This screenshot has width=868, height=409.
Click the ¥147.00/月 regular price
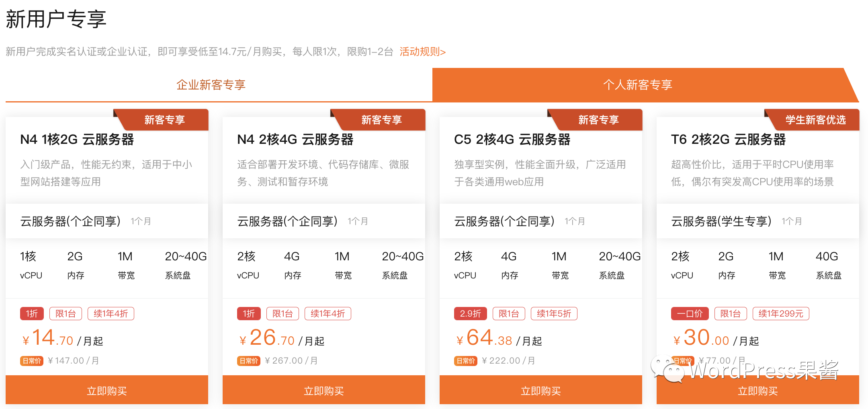click(x=74, y=361)
